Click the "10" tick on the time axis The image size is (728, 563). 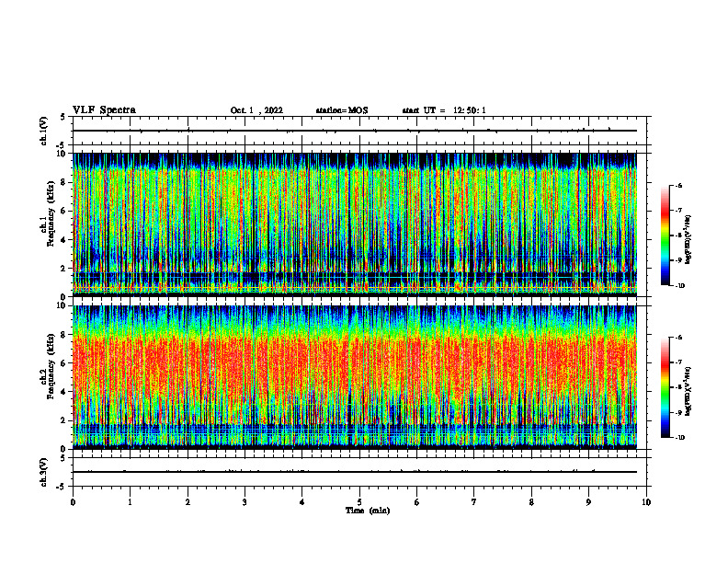[646, 502]
